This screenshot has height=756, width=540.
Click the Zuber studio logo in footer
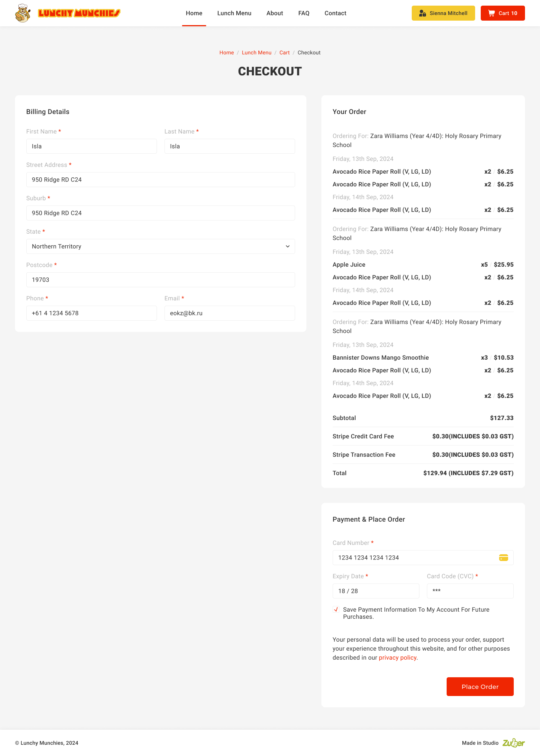tap(513, 743)
